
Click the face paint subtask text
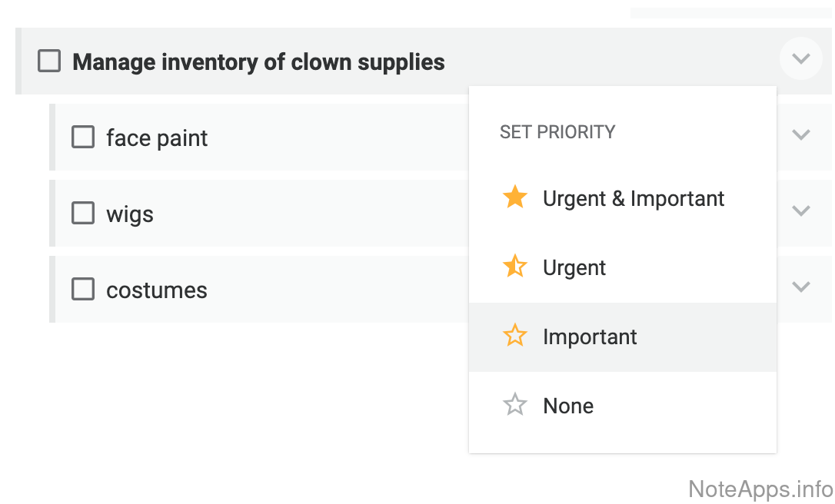coord(157,138)
